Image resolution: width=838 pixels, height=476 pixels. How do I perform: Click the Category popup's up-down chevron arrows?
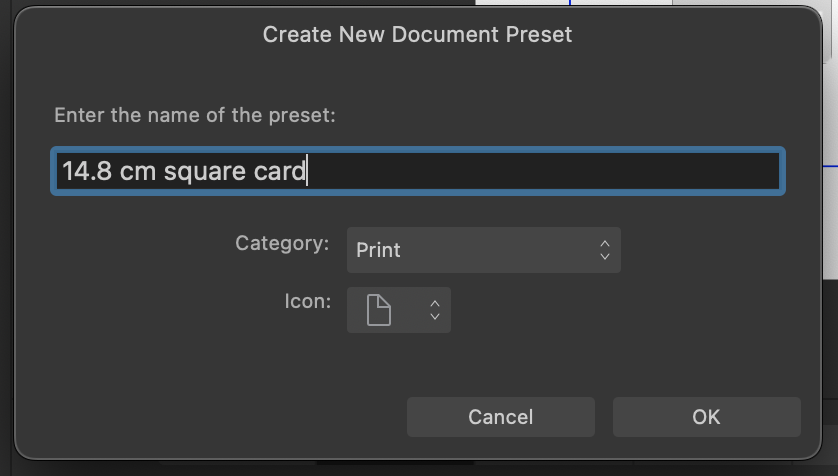coord(604,249)
